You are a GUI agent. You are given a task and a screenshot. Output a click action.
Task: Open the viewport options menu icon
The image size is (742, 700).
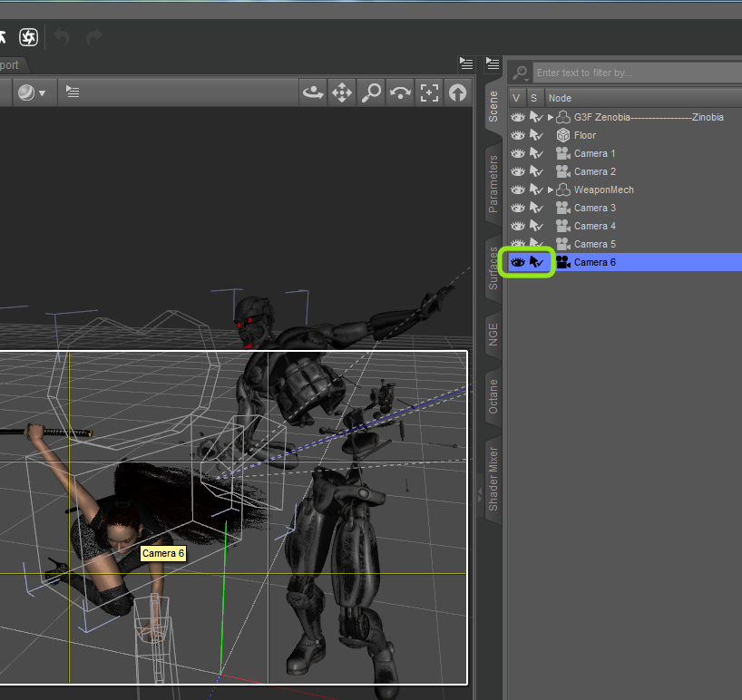(73, 92)
